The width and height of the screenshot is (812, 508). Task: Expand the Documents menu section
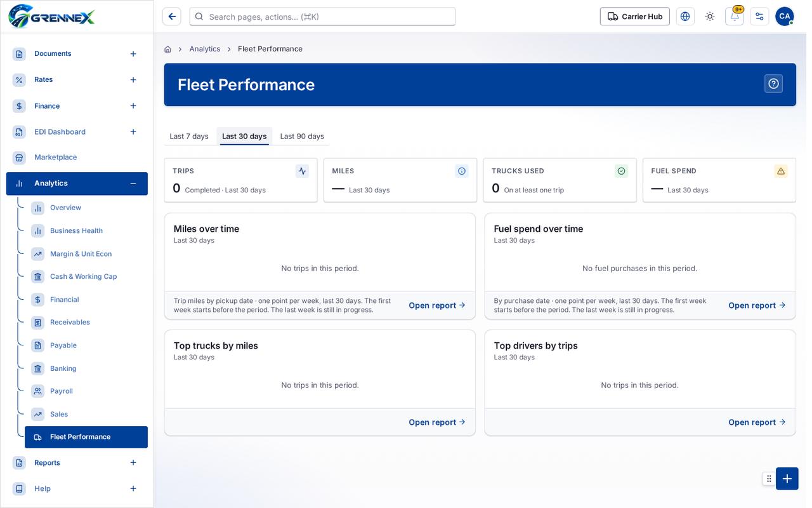133,54
